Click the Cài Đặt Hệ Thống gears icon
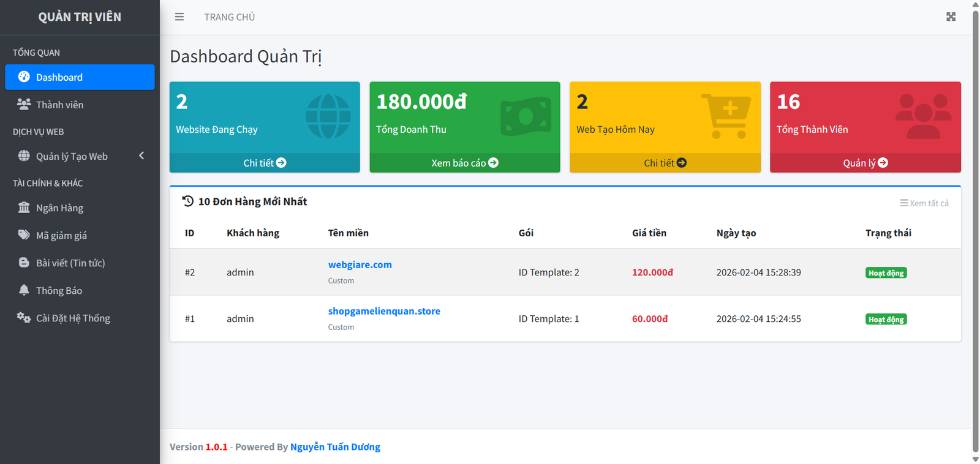 pos(24,318)
